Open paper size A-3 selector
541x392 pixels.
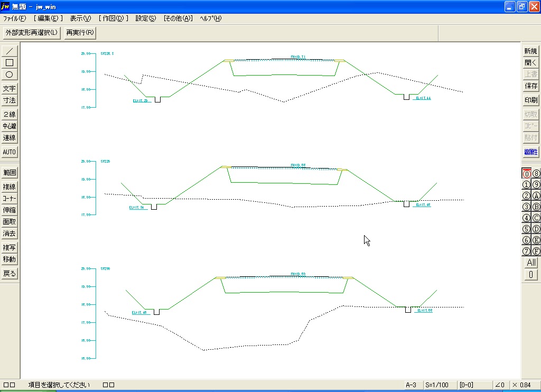click(411, 385)
